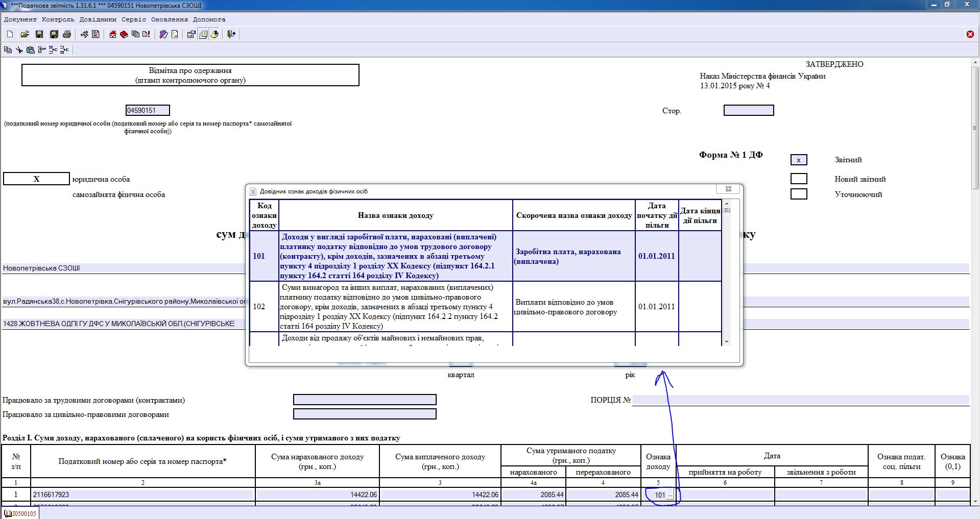This screenshot has height=519, width=980.
Task: Check the Уточнюючий box
Action: click(x=798, y=194)
